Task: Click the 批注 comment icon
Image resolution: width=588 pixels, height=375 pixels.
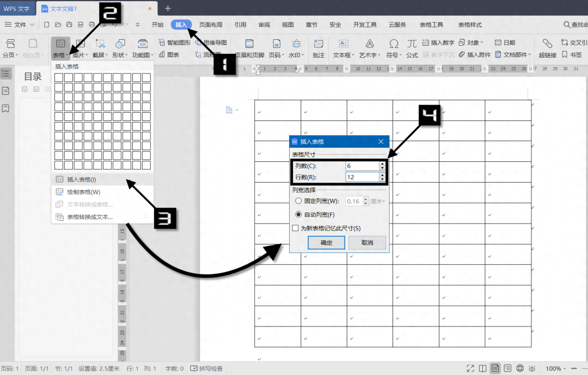Action: click(318, 44)
